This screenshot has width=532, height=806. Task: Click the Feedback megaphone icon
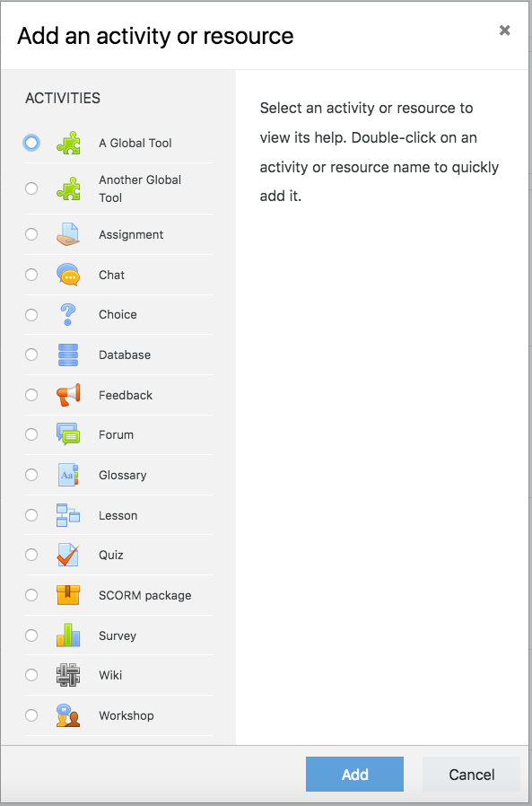68,395
